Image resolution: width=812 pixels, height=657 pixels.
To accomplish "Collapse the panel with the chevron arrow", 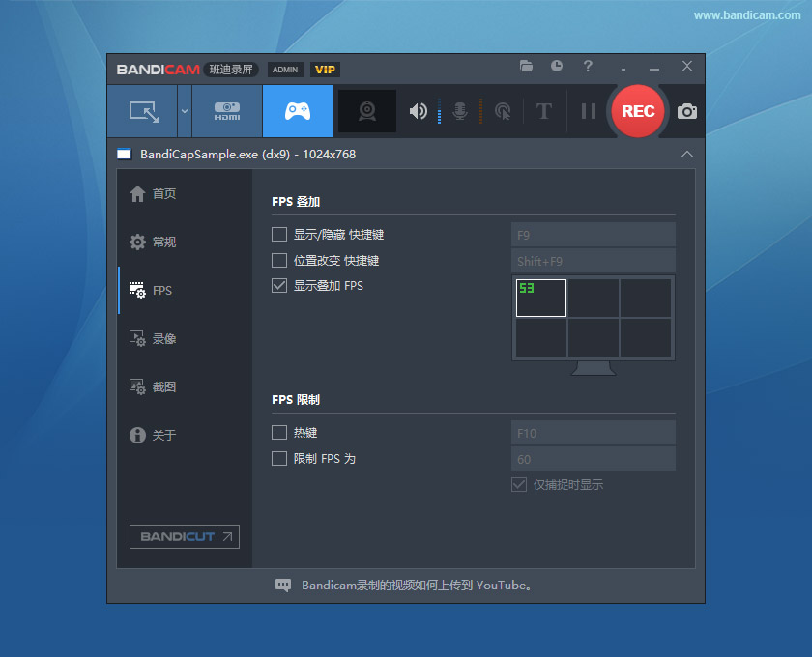I will pos(687,154).
